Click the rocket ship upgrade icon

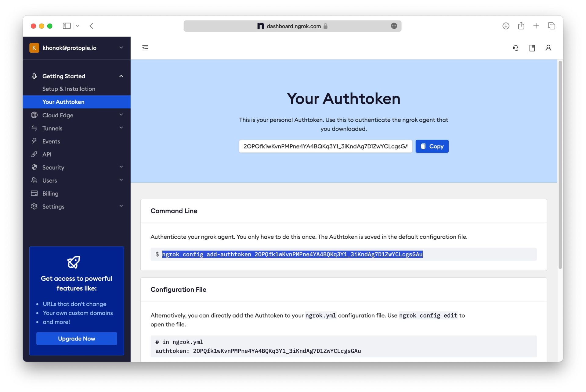click(73, 262)
